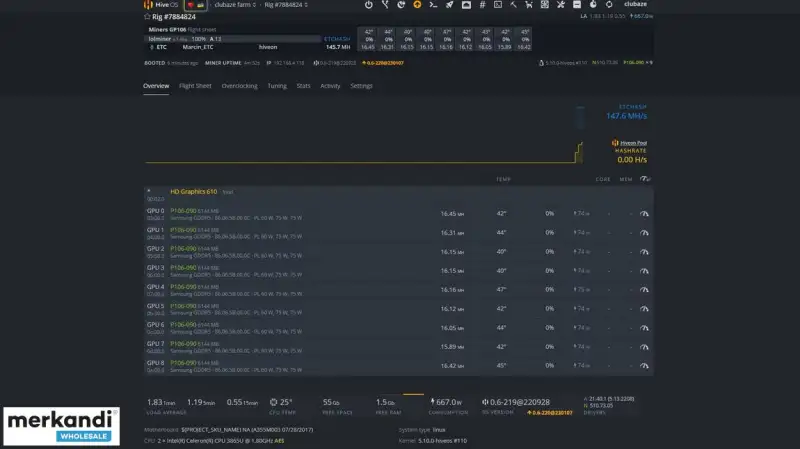Image resolution: width=800 pixels, height=449 pixels.
Task: Open tuning gauge icon for GPU 8
Action: point(644,366)
